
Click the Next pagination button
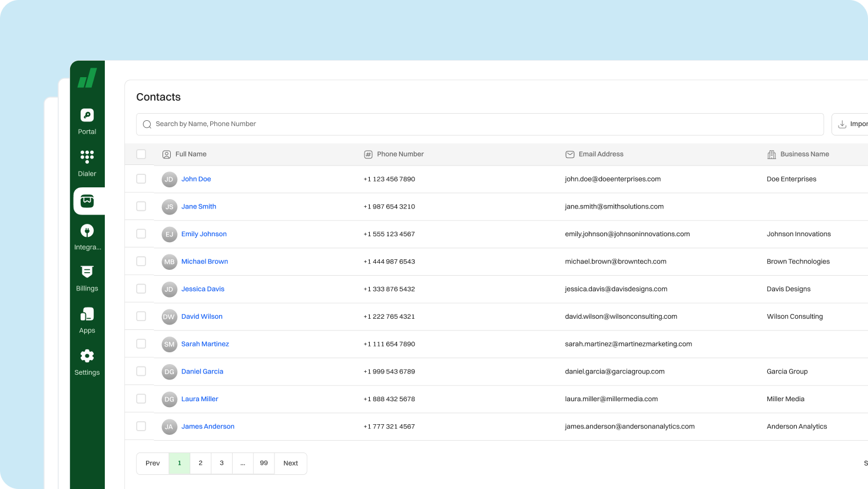click(290, 463)
